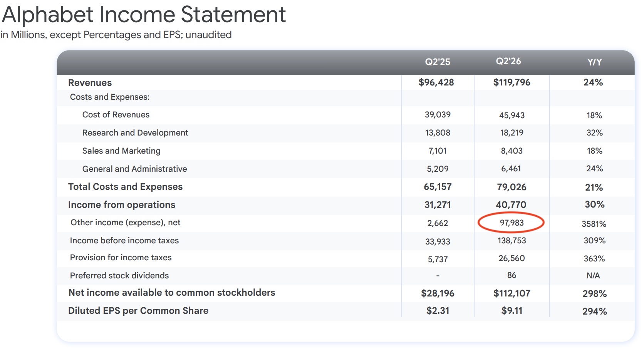Viewport: 644px width, 355px height.
Task: Select the Q2'26 column header
Action: [x=508, y=61]
